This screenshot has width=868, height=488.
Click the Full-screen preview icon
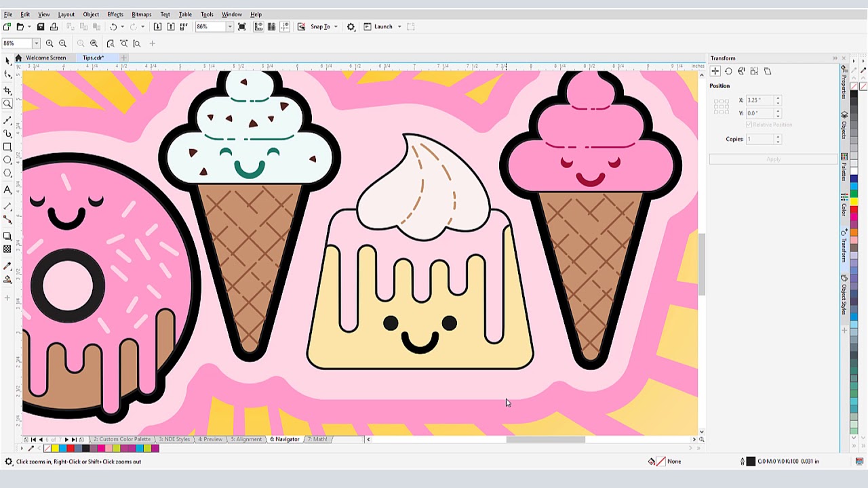pos(241,27)
